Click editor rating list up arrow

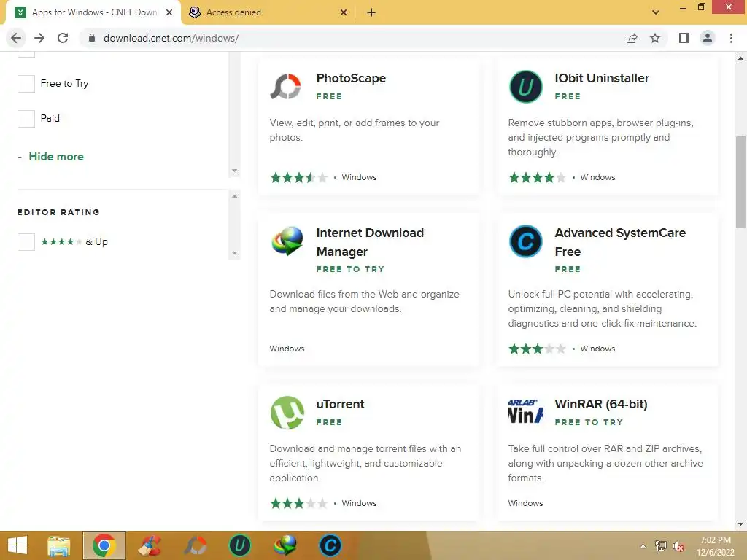234,196
